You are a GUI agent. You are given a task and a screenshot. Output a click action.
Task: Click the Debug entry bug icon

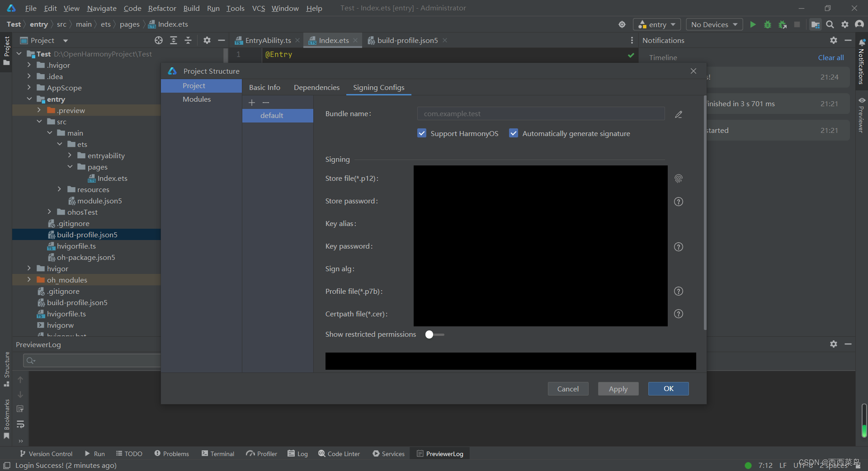click(x=768, y=24)
